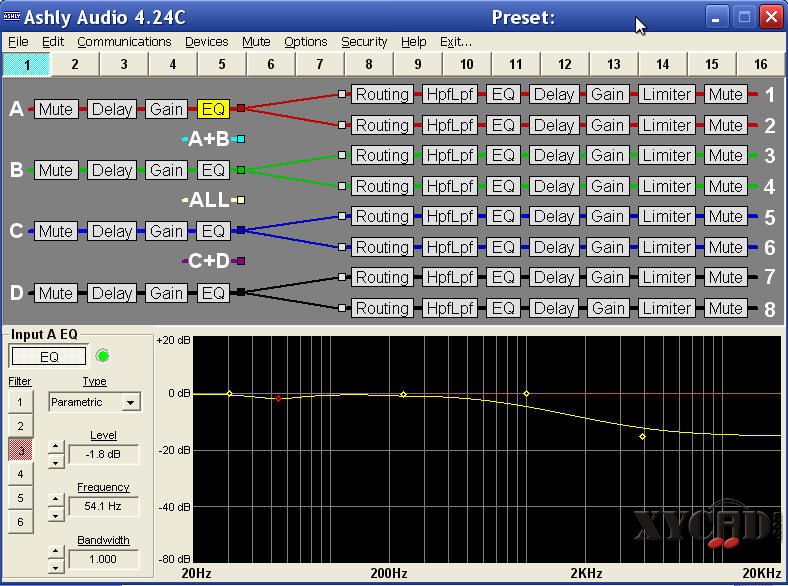Select filter 1 button
Screen dimensions: 788x586
pyautogui.click(x=20, y=402)
